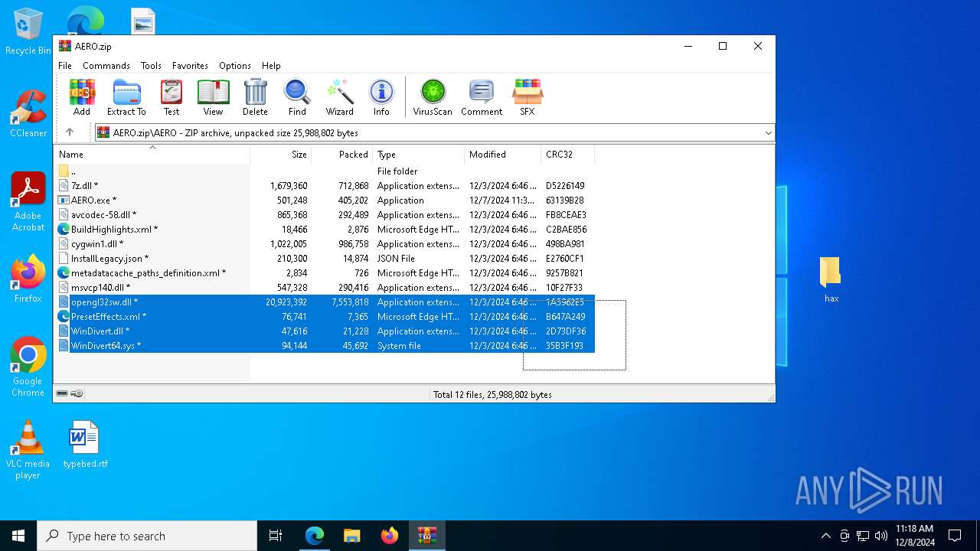Viewport: 980px width, 551px height.
Task: Click the taskbar search box
Action: (147, 536)
